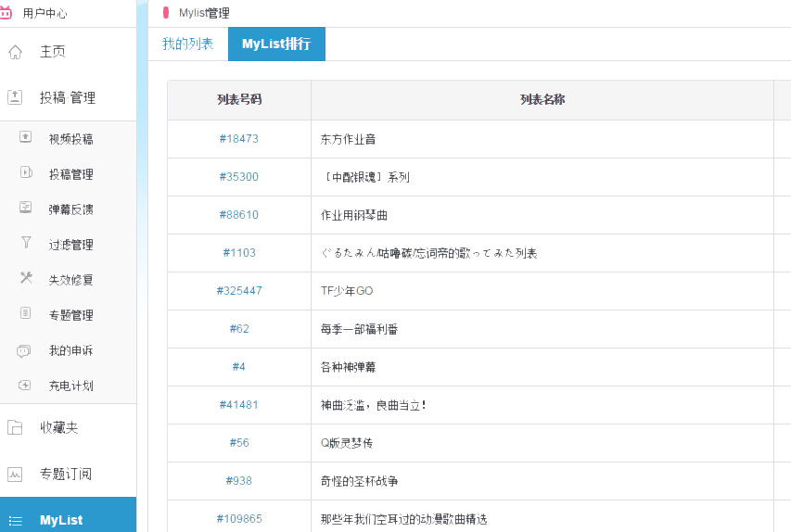The image size is (791, 532).
Task: Open the 专题订阅 sidebar section
Action: 65,474
